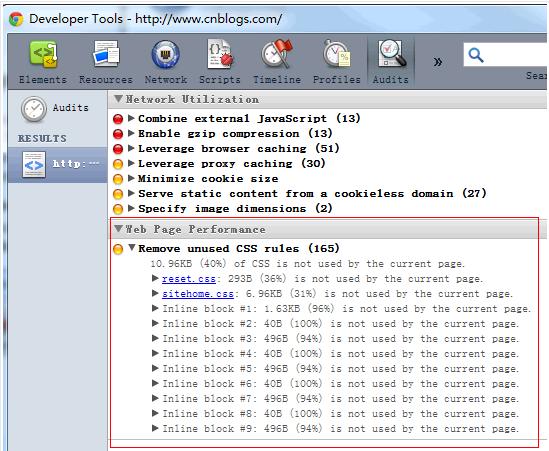Collapse Remove unused CSS rules (165)
Viewport: 549px width, 451px height.
pos(132,248)
